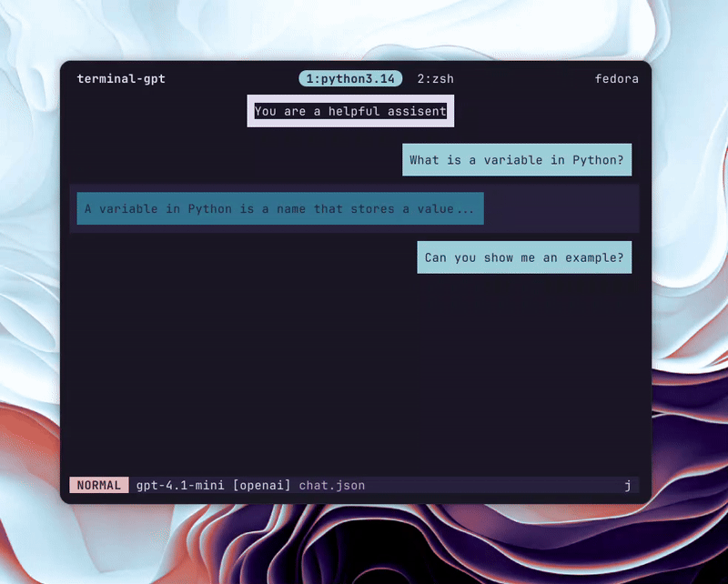Select the 'Can you show me an example?' message
Screen dimensions: 728x584
click(x=523, y=257)
